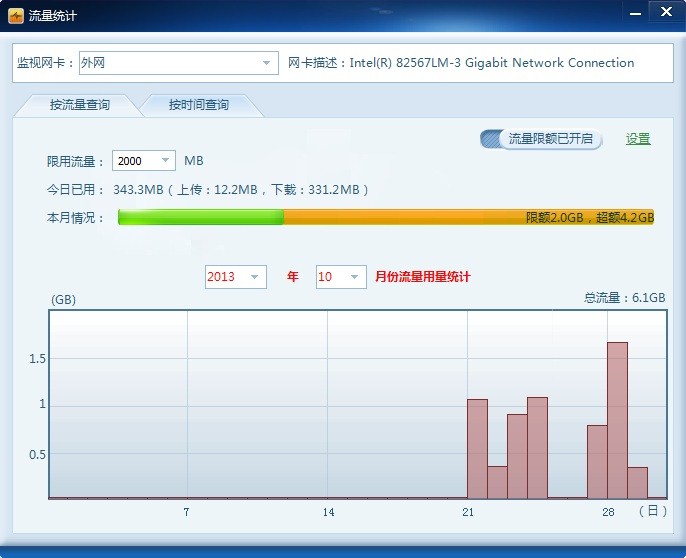Expand the 监视网卡 dropdown showing 外网
The image size is (686, 558).
[266, 63]
